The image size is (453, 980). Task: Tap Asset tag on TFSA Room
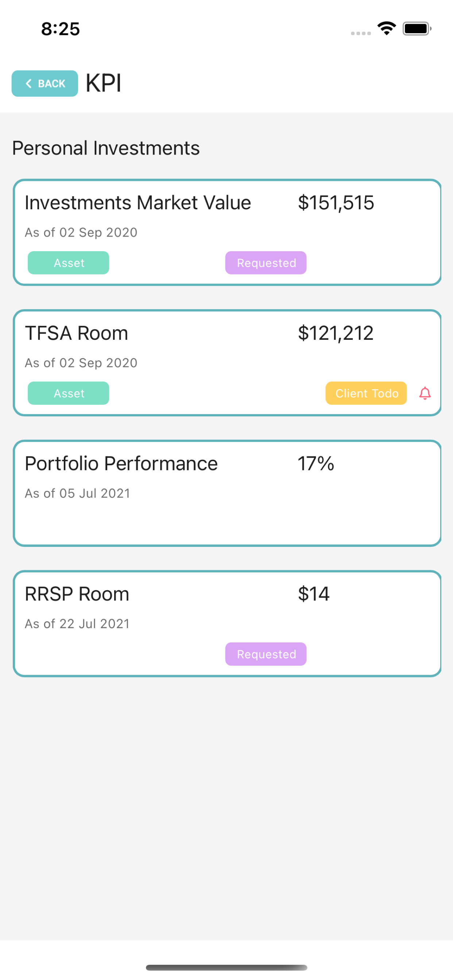[x=69, y=393]
